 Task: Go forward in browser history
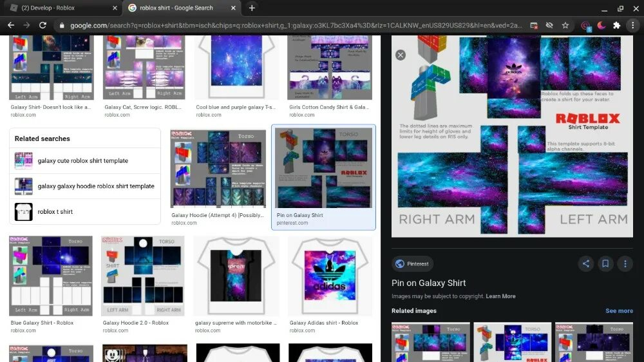click(x=26, y=26)
